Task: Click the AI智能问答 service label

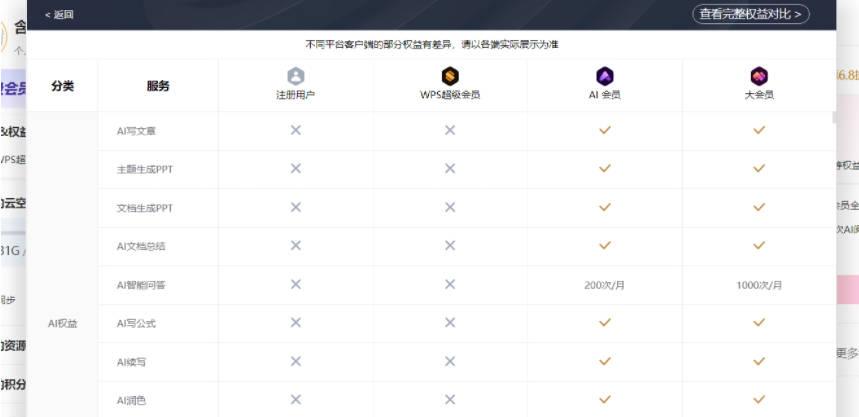Action: (140, 285)
